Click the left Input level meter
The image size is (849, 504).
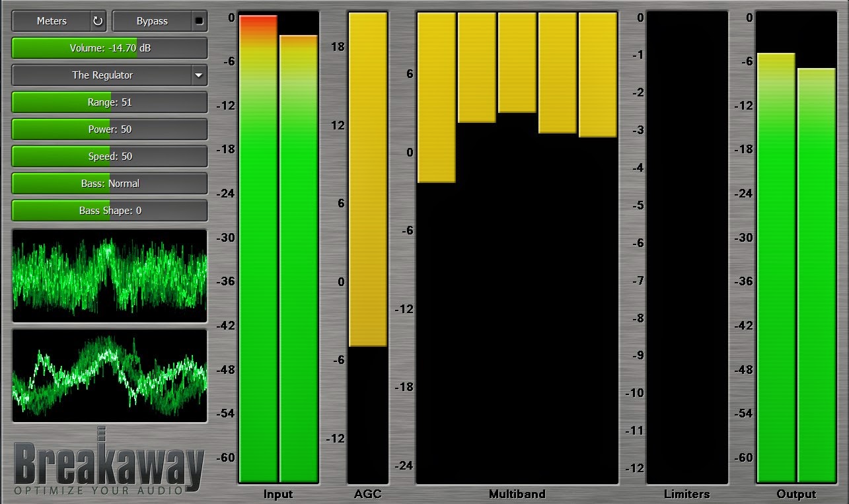point(258,248)
